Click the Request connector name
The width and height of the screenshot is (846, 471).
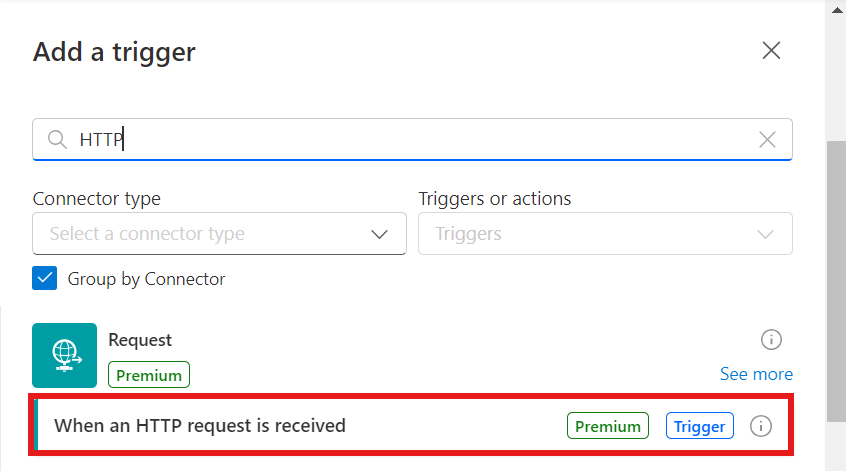[140, 340]
